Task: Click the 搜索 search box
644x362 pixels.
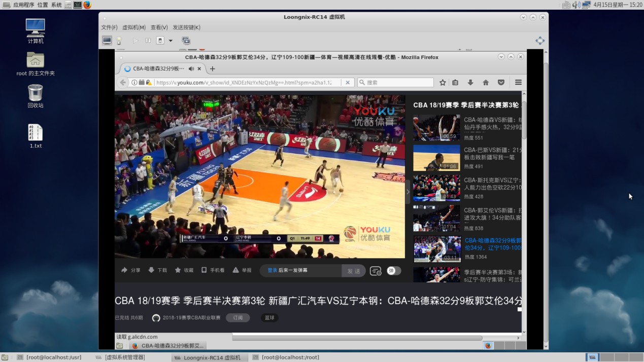Action: [x=395, y=82]
